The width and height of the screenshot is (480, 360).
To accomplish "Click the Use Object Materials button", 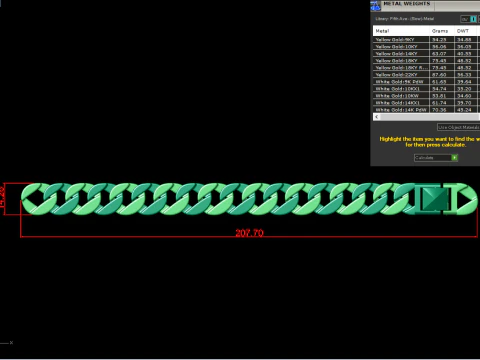I will point(459,127).
